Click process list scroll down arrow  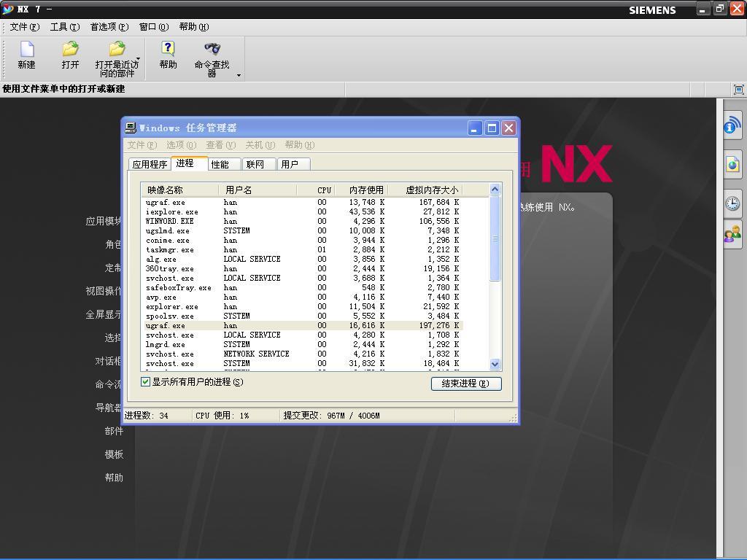pyautogui.click(x=495, y=365)
